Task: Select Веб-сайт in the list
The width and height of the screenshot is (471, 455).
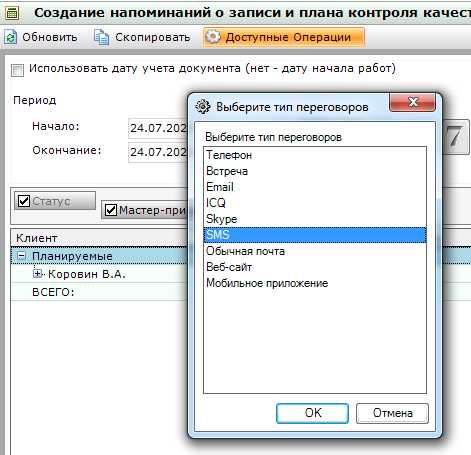Action: tap(315, 267)
